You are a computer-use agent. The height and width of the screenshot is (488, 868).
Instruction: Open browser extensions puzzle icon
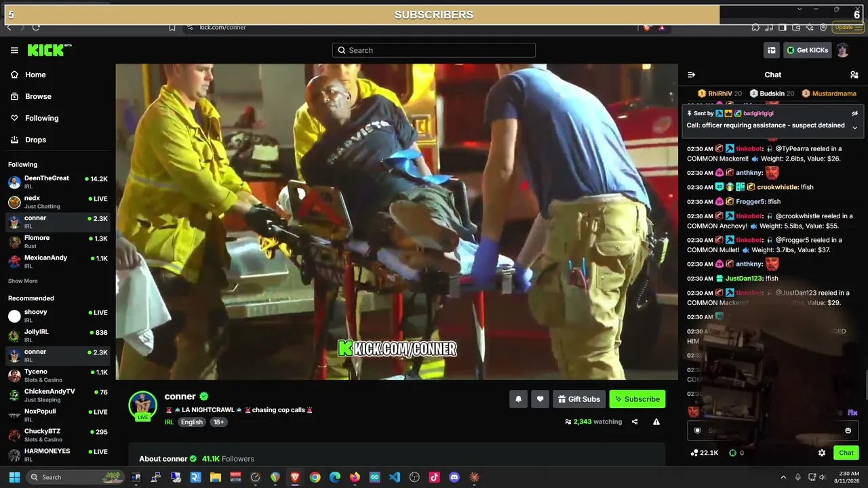[755, 27]
